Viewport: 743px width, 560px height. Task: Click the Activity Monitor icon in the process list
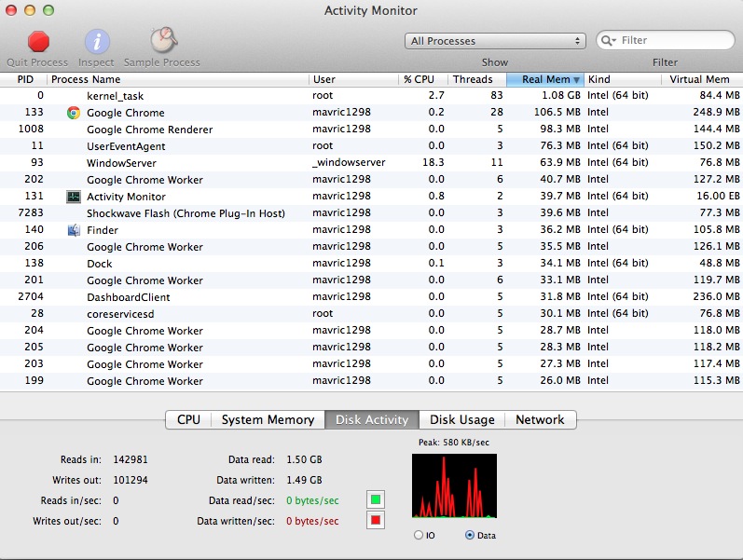[x=74, y=197]
